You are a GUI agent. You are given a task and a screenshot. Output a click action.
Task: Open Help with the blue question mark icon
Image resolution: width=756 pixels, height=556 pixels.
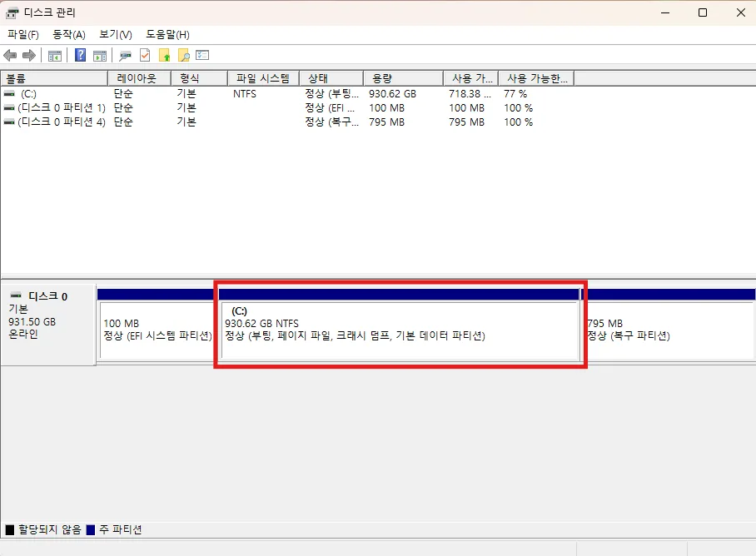(81, 56)
